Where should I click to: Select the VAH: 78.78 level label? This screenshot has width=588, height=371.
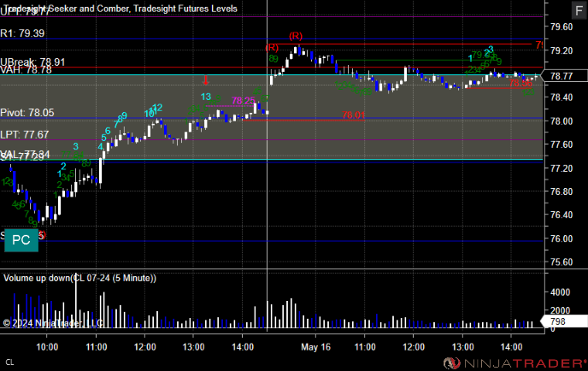click(x=26, y=70)
